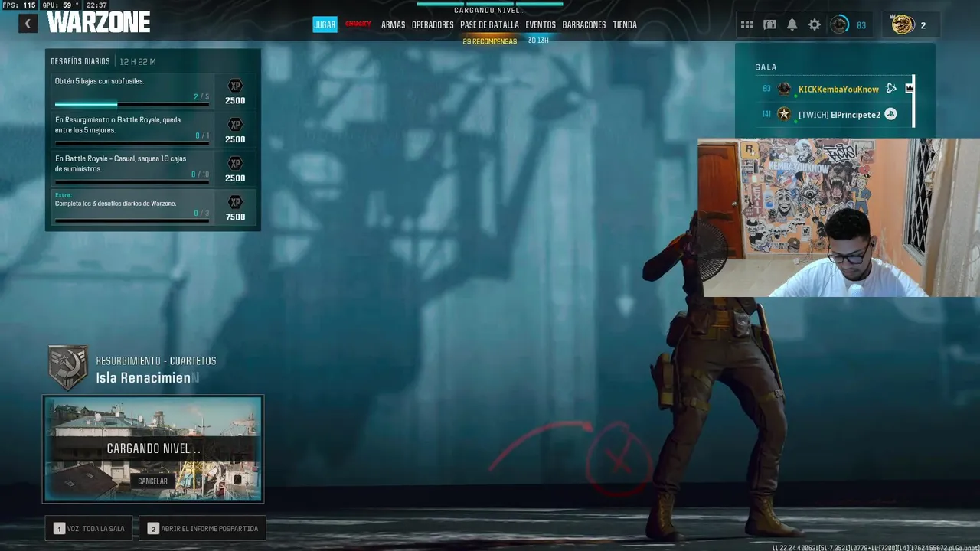Click the XP badge for top 5 challenge
The height and width of the screenshot is (551, 980).
coord(235,125)
